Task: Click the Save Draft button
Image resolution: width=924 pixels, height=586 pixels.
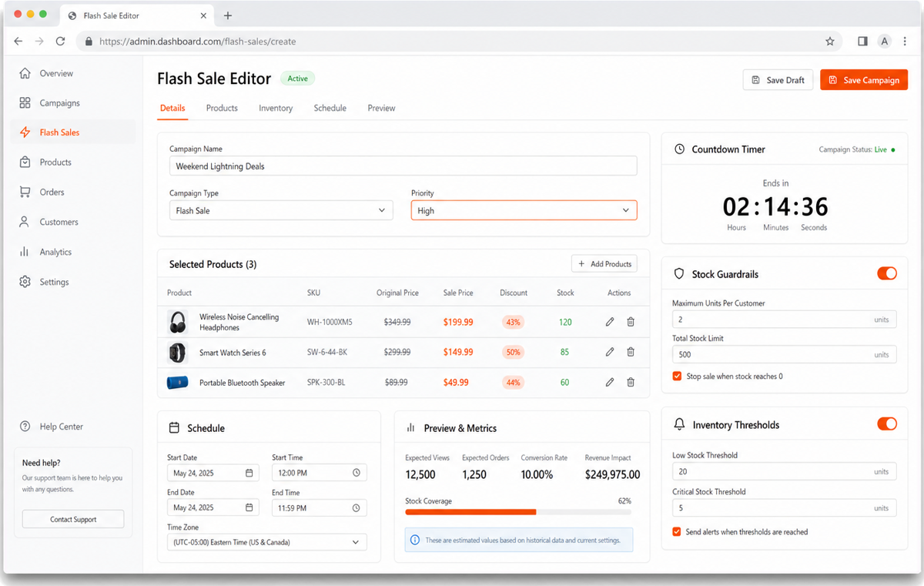Action: coord(778,80)
